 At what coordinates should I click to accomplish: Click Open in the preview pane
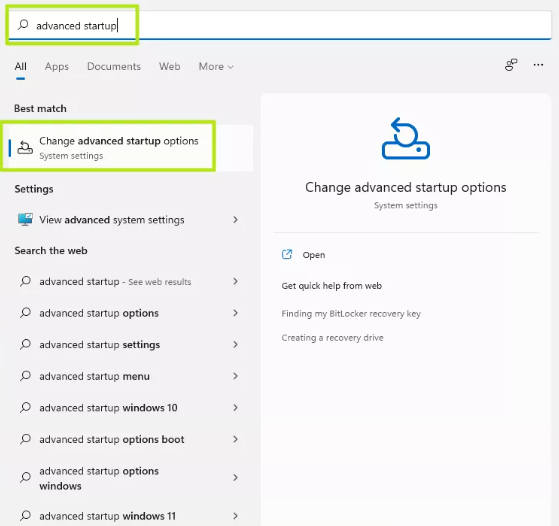(x=314, y=255)
